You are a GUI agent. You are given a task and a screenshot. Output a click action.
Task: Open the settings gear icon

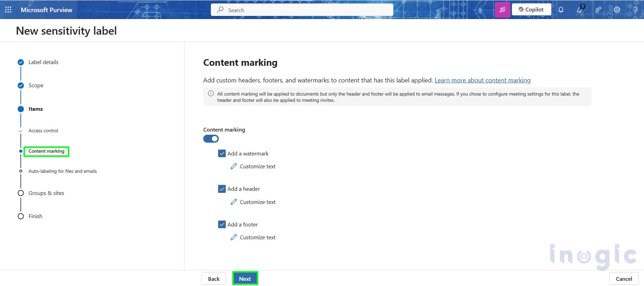point(617,10)
